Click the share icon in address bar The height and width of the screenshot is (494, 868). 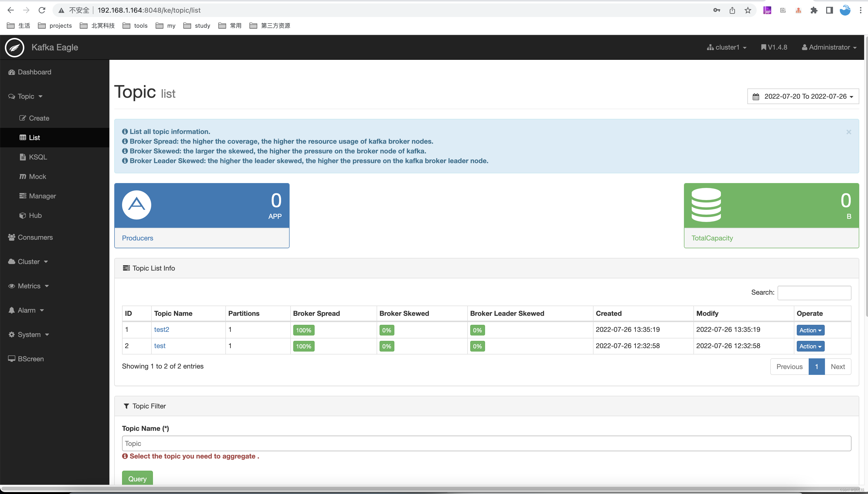click(732, 10)
